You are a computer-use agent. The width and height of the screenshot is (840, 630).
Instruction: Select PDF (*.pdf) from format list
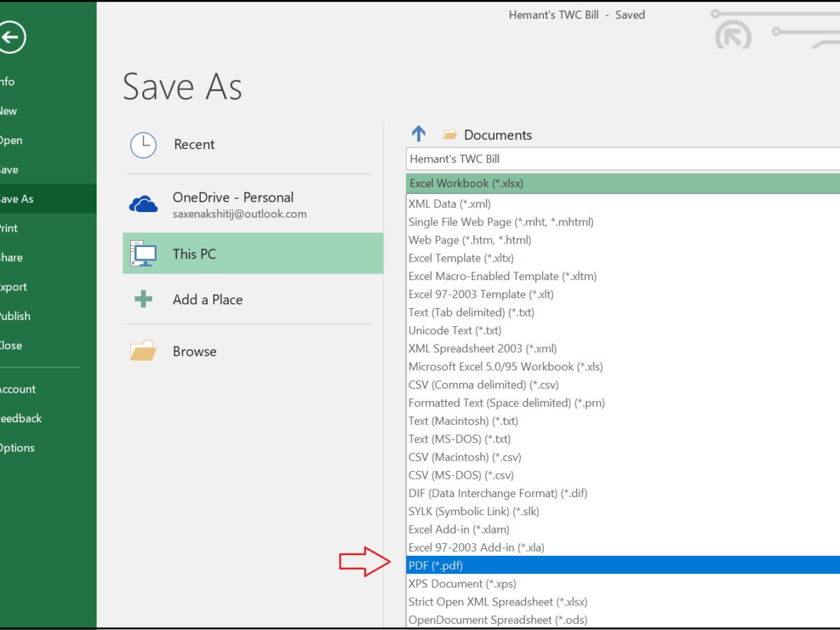click(x=435, y=566)
